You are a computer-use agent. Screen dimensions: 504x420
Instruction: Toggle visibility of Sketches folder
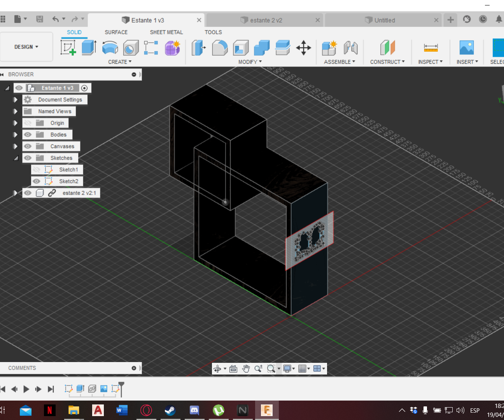click(28, 158)
